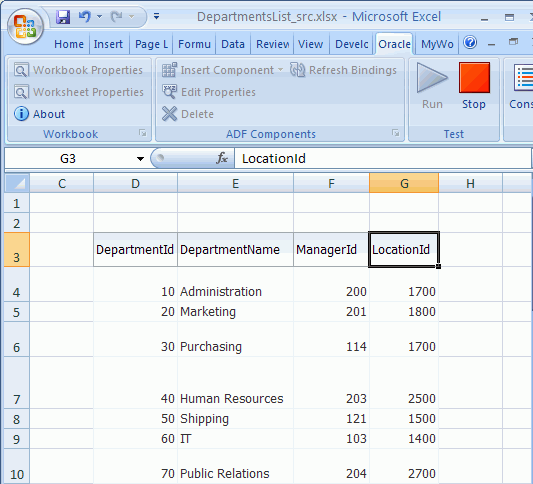Switch to the MyWo ribbon tab
The height and width of the screenshot is (484, 533).
437,44
